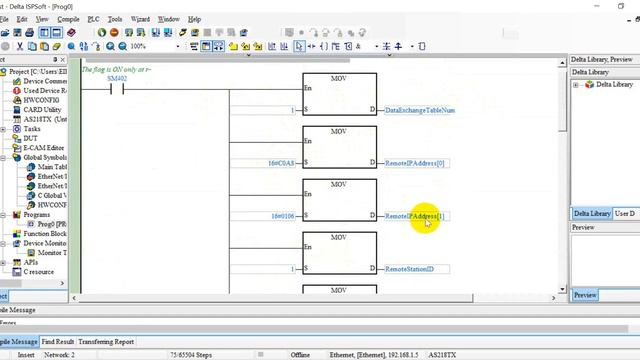Open the File menu

click(x=4, y=19)
